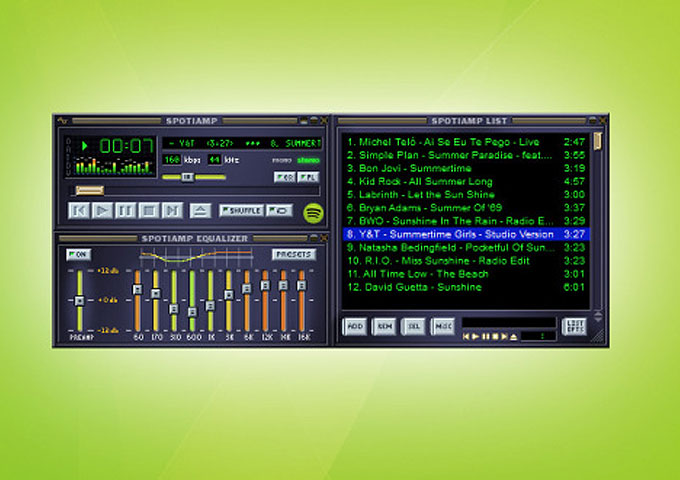Screen dimensions: 680x480
Task: Open the LIST OPTS button menu
Action: pyautogui.click(x=575, y=327)
